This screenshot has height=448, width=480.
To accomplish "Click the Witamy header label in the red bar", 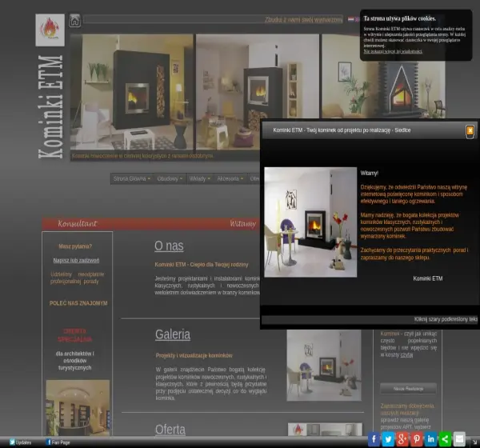I will (x=242, y=223).
